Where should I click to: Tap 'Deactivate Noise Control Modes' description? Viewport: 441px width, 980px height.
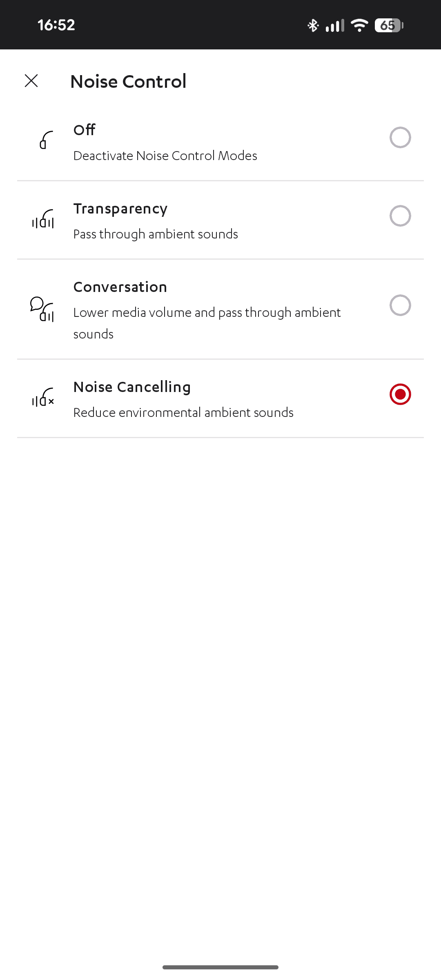coord(165,156)
